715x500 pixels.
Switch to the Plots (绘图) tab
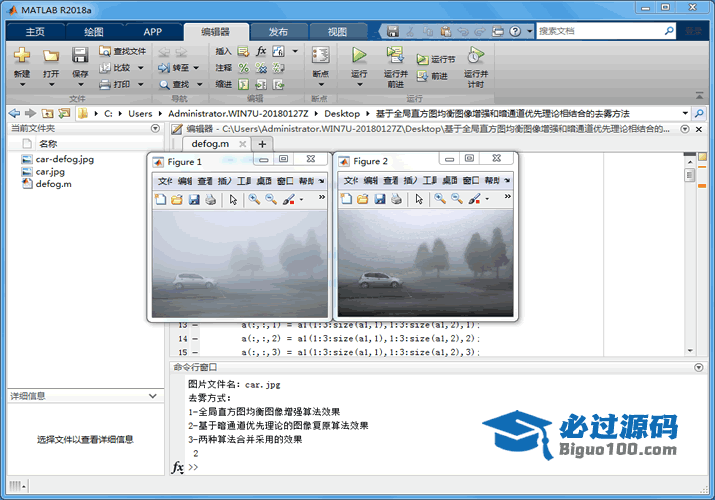[94, 31]
